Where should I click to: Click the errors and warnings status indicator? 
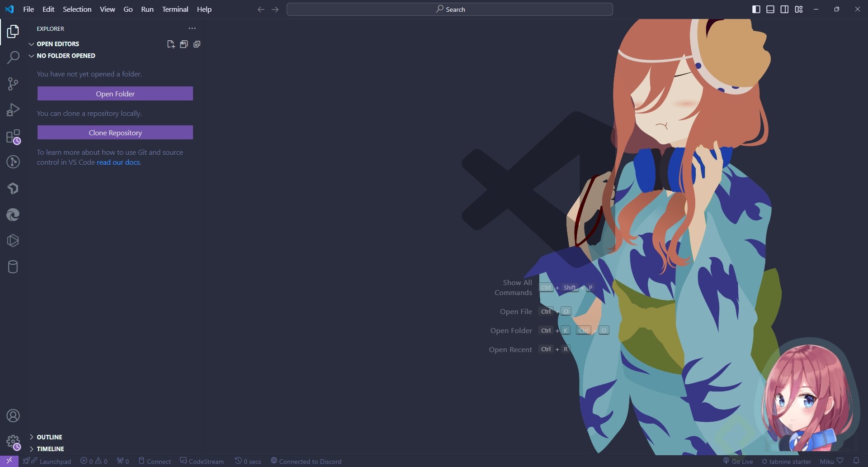94,461
